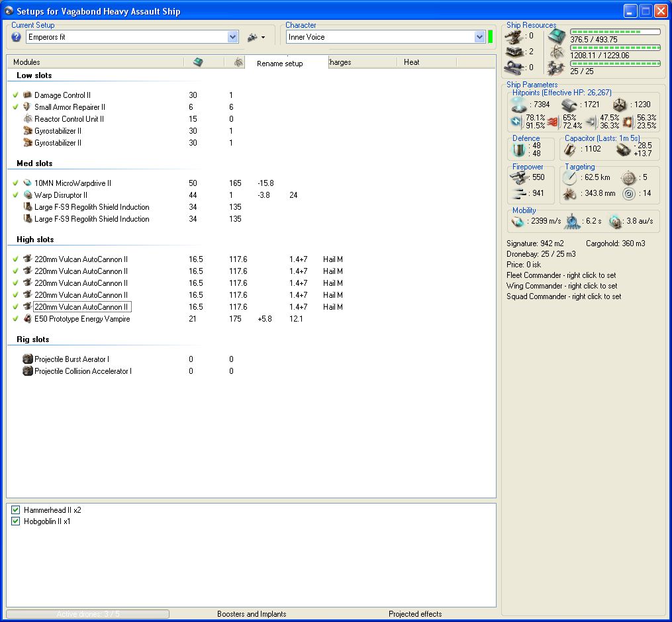
Task: Toggle the Warp Disruptor II active checkmark
Action: (x=15, y=195)
